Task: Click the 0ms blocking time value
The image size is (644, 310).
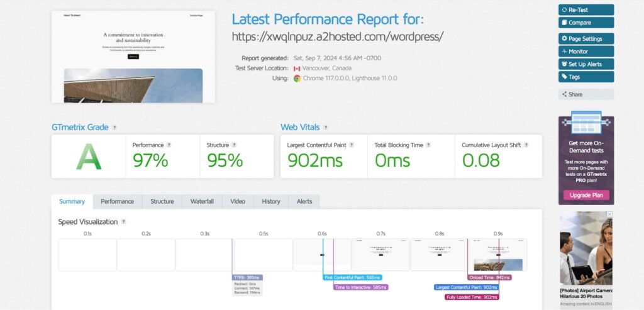Action: coord(392,160)
